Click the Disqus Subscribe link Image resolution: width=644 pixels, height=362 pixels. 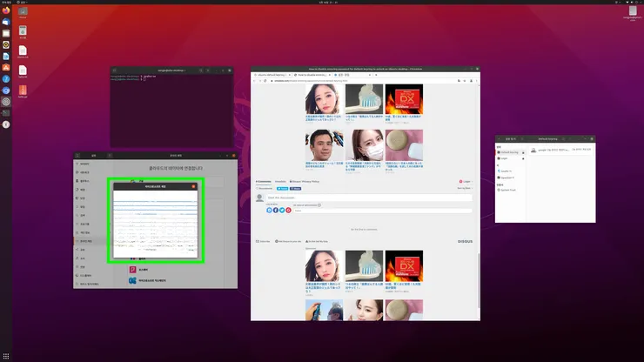click(x=264, y=241)
